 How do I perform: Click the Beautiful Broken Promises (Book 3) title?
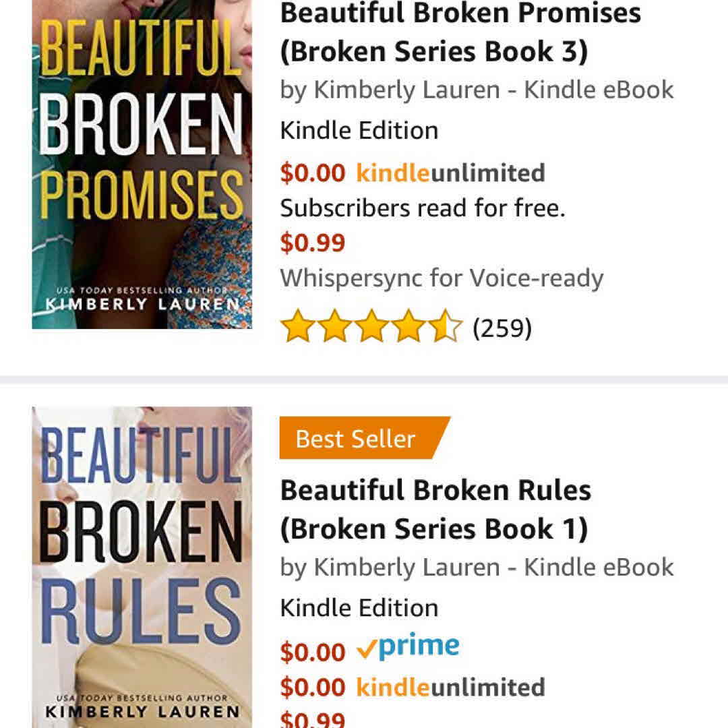tap(460, 32)
